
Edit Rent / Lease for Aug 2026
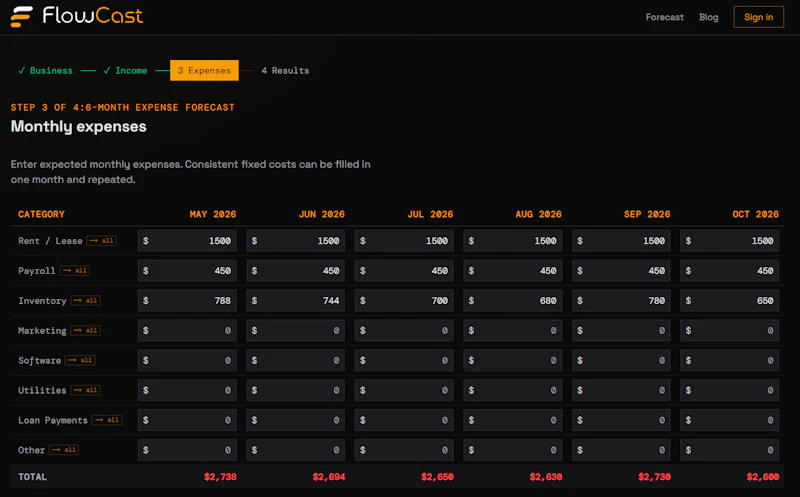click(513, 241)
